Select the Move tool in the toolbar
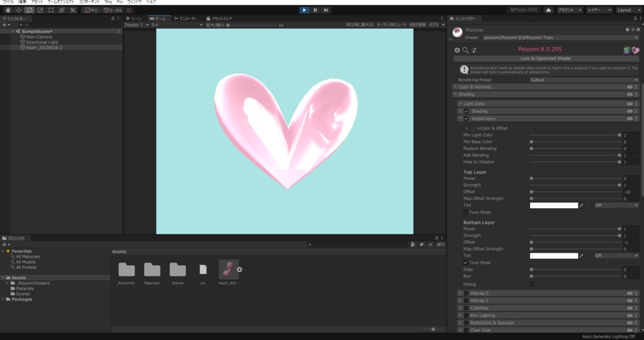644x340 pixels. point(18,10)
